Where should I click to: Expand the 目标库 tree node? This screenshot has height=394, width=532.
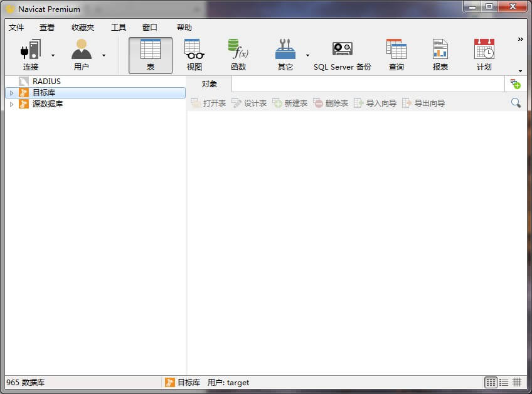pyautogui.click(x=11, y=93)
